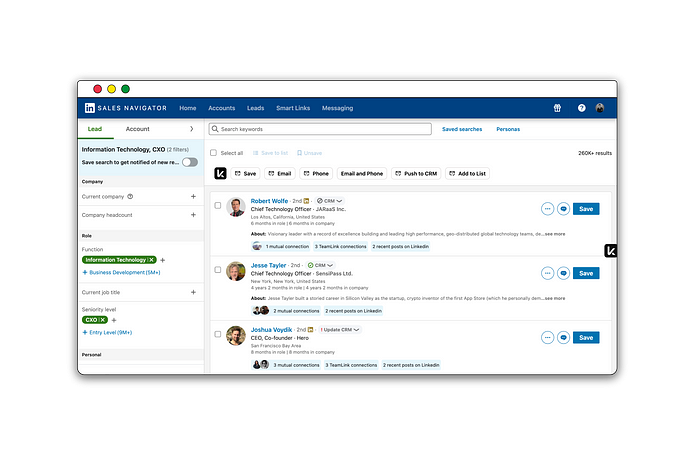Image resolution: width=700 pixels, height=467 pixels.
Task: Add Business Development (5M+) suggestion
Action: point(121,272)
